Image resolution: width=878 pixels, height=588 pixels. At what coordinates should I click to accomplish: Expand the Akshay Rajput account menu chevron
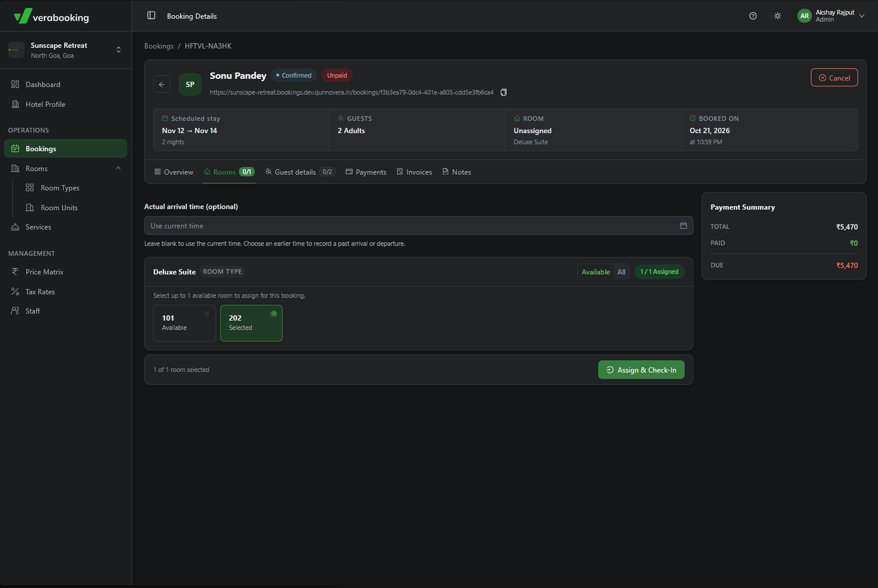tap(862, 16)
